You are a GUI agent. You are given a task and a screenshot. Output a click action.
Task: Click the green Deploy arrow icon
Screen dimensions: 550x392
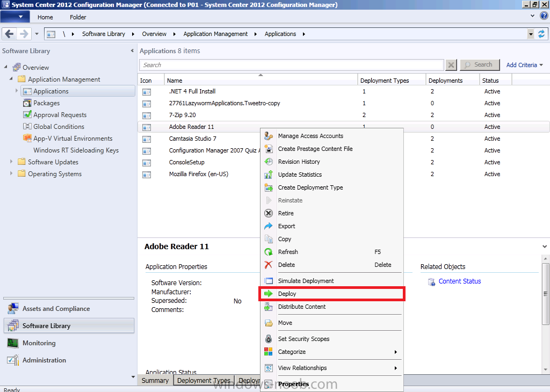269,294
